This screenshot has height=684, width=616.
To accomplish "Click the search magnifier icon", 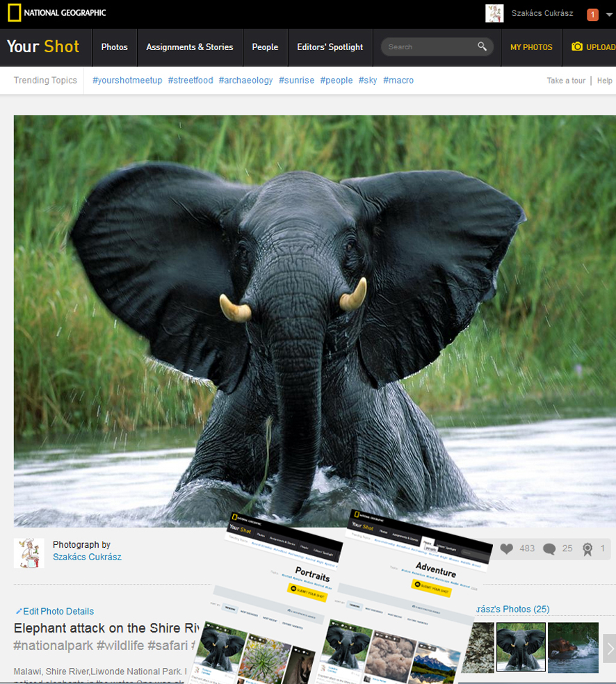I will tap(483, 47).
